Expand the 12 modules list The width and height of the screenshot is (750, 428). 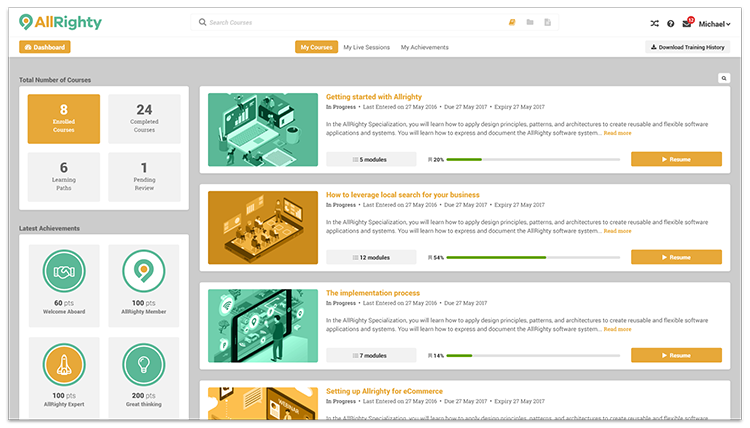click(371, 257)
